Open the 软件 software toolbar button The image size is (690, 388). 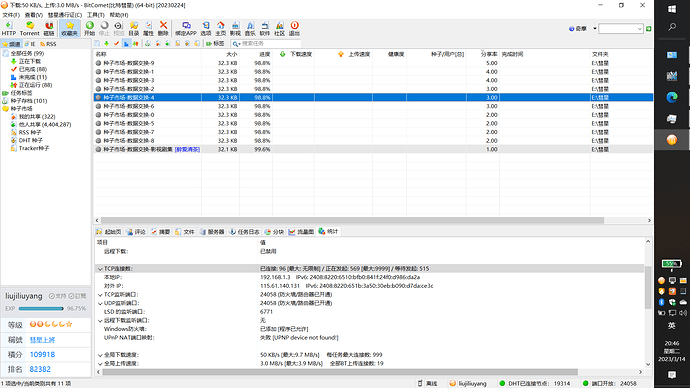[x=264, y=29]
